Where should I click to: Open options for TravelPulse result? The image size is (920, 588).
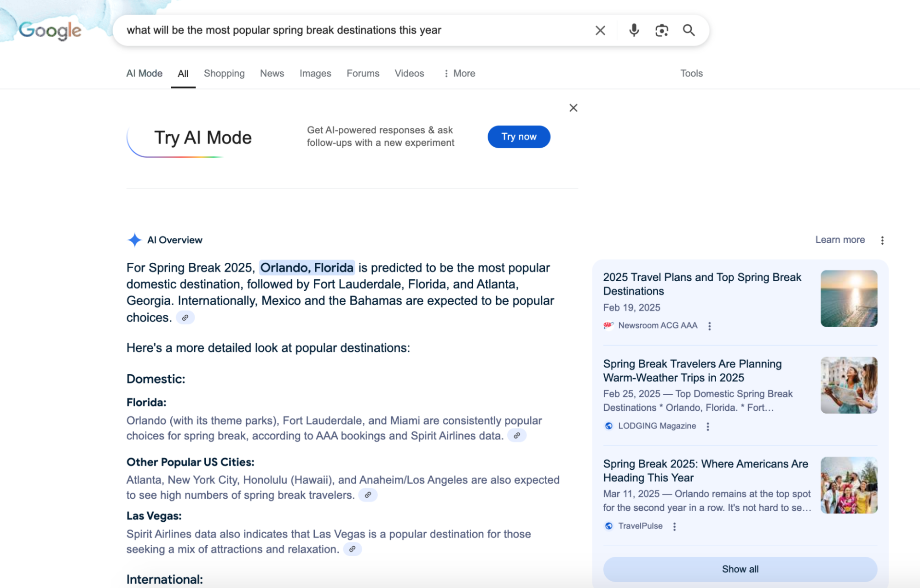pos(674,526)
